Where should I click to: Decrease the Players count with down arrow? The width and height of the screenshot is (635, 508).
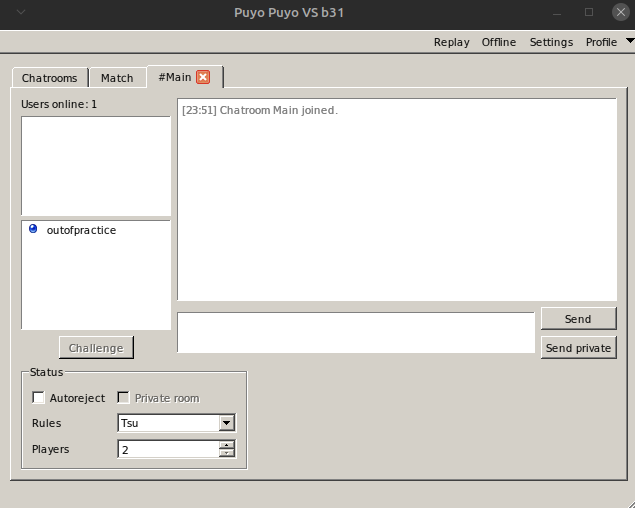[x=227, y=453]
